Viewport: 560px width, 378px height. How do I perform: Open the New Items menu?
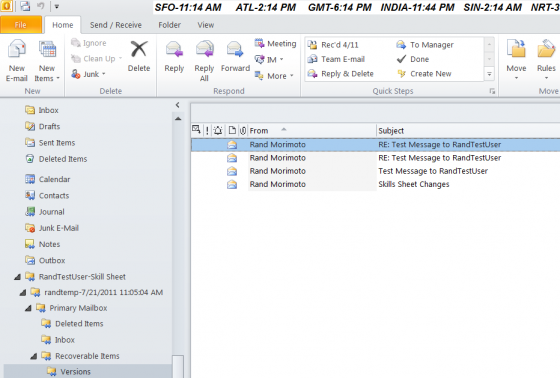pyautogui.click(x=47, y=60)
